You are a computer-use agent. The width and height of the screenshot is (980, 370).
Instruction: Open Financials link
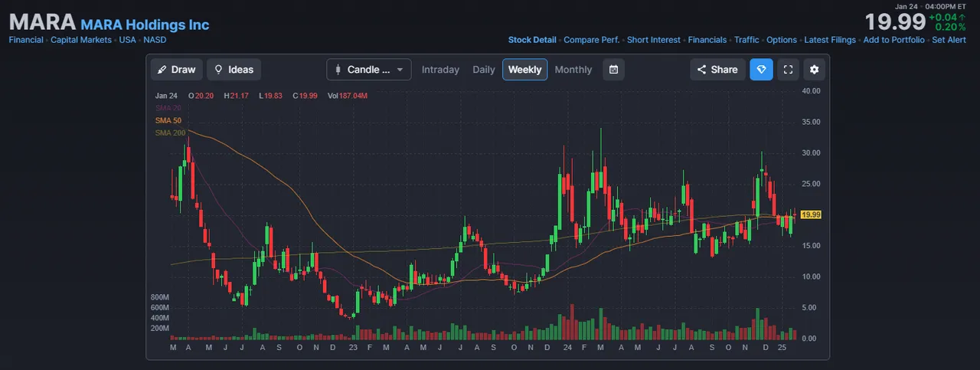(707, 40)
